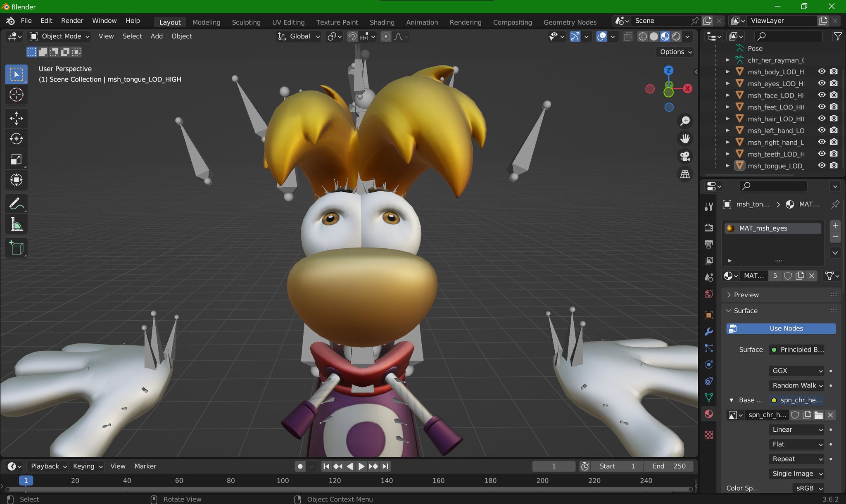Select the Annotate tool

pos(16,204)
